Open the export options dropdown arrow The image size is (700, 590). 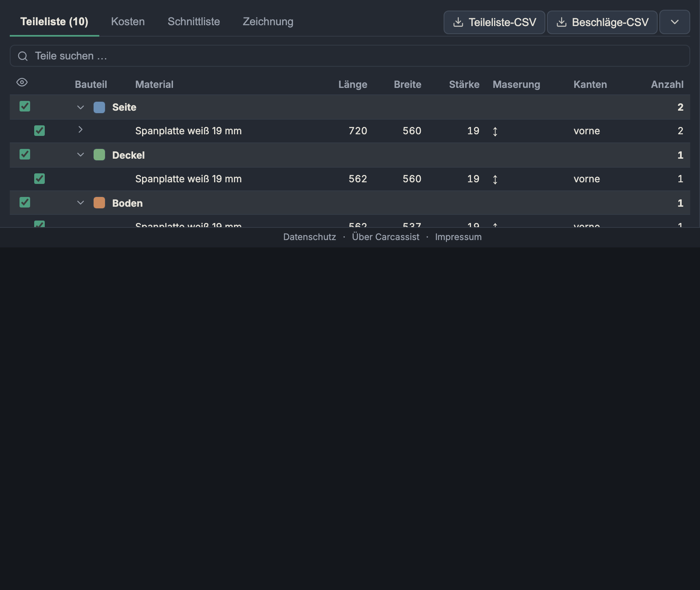point(674,22)
